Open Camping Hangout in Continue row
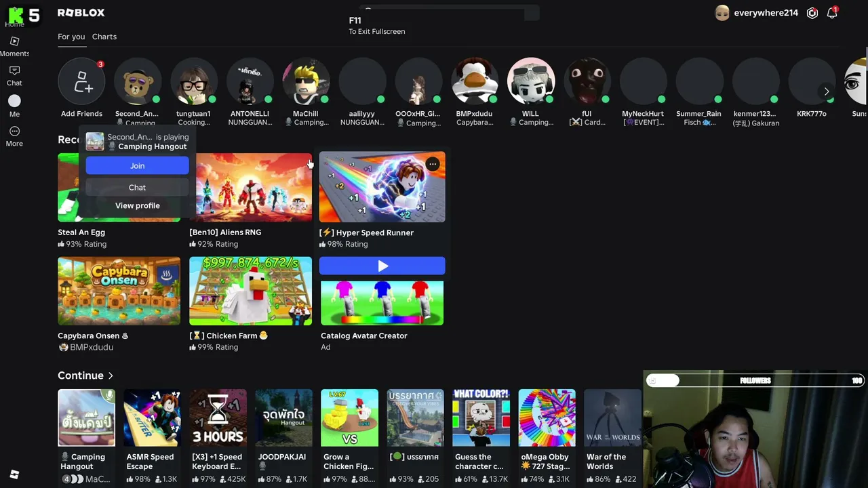The width and height of the screenshot is (868, 488). click(x=87, y=418)
